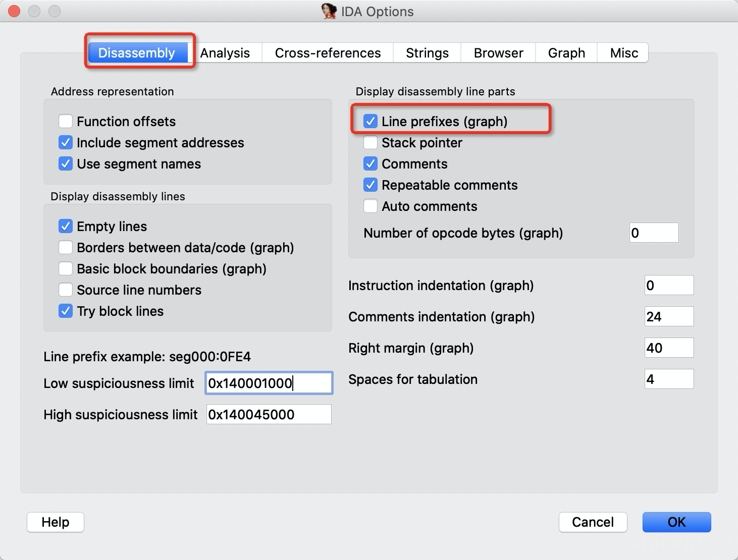Viewport: 738px width, 560px height.
Task: Enable the Function offsets checkbox
Action: [x=66, y=122]
